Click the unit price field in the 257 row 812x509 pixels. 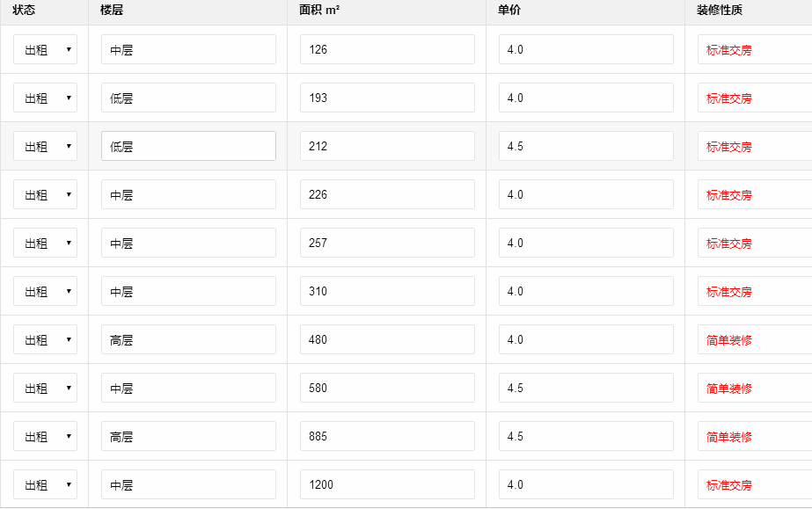coord(586,244)
